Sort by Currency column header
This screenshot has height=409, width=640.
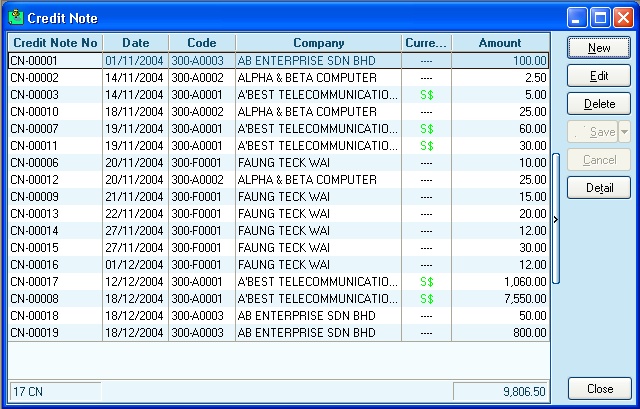[426, 43]
